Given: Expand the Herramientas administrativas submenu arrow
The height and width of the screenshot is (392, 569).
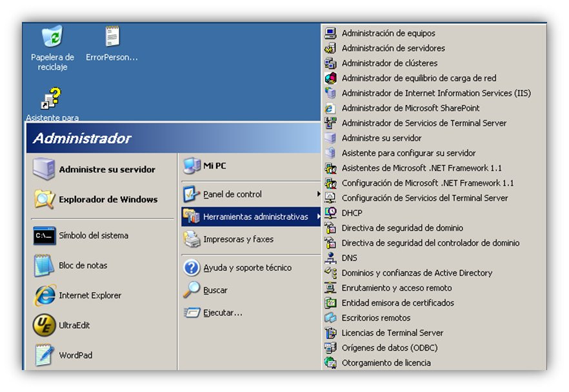Looking at the screenshot, I should click(318, 217).
